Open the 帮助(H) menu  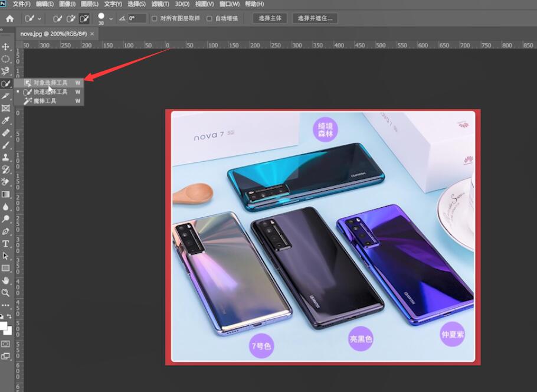(254, 4)
